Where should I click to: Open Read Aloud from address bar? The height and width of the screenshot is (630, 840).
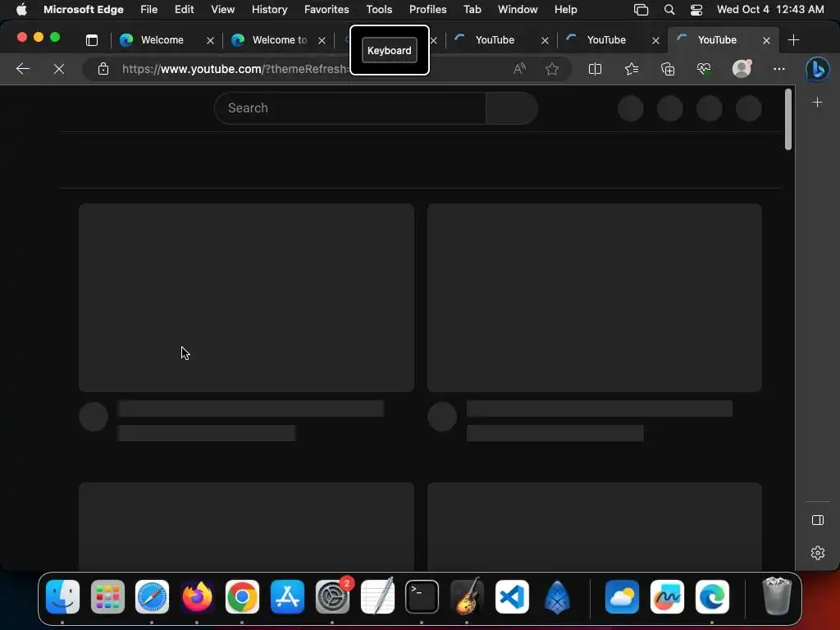[519, 69]
